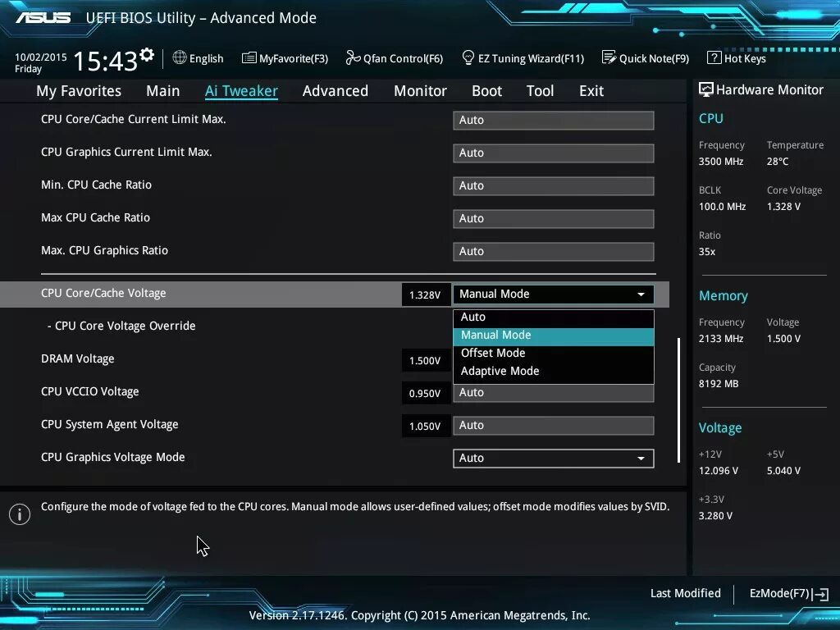Image resolution: width=840 pixels, height=630 pixels.
Task: Click the 10/02/2015 date
Action: click(41, 57)
